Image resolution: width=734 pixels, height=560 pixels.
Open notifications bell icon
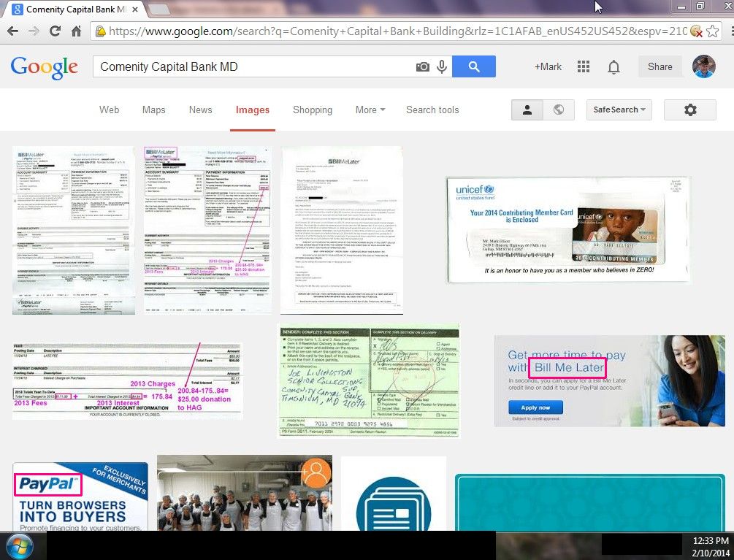tap(613, 67)
